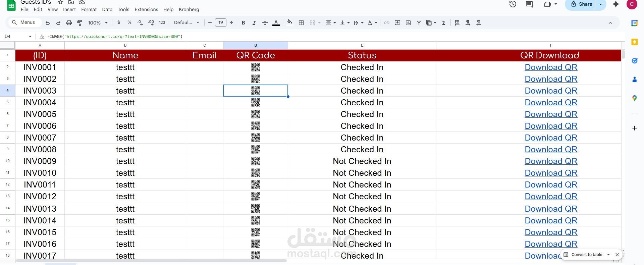Toggle bold formatting
The width and height of the screenshot is (644, 265).
coord(244,22)
